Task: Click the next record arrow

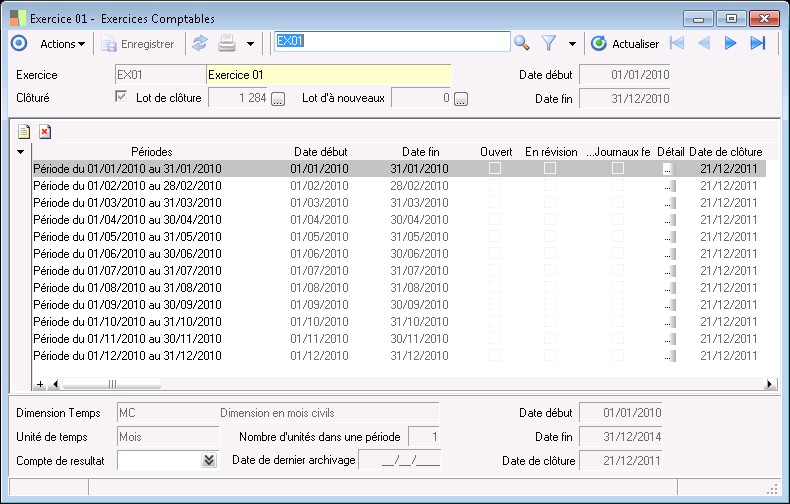Action: [x=730, y=43]
